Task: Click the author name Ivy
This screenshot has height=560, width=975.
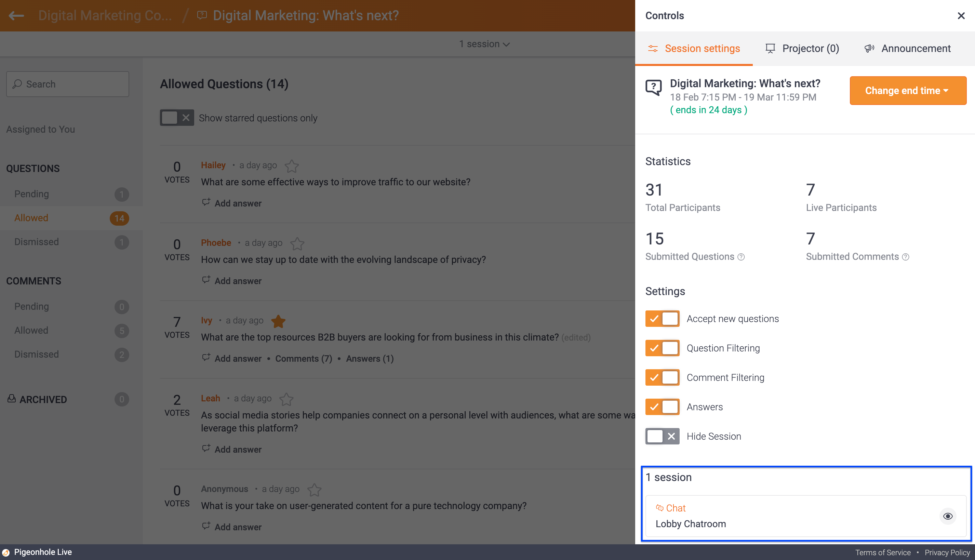Action: click(206, 320)
